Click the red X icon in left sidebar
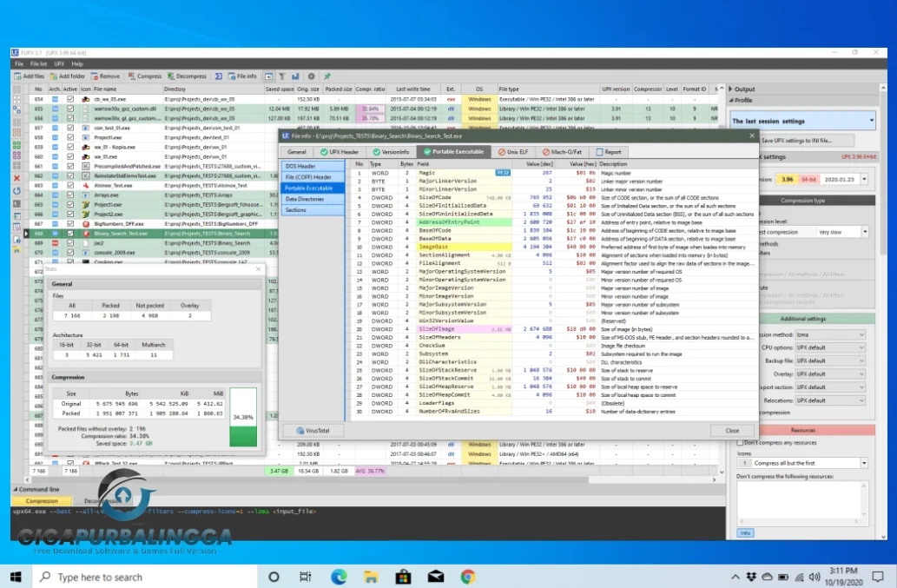This screenshot has height=588, width=897. pyautogui.click(x=16, y=178)
